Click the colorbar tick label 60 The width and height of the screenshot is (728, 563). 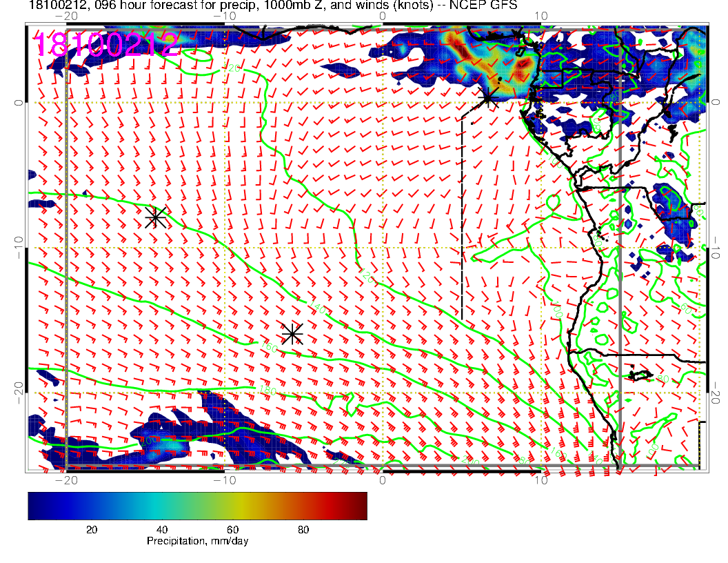[x=232, y=530]
